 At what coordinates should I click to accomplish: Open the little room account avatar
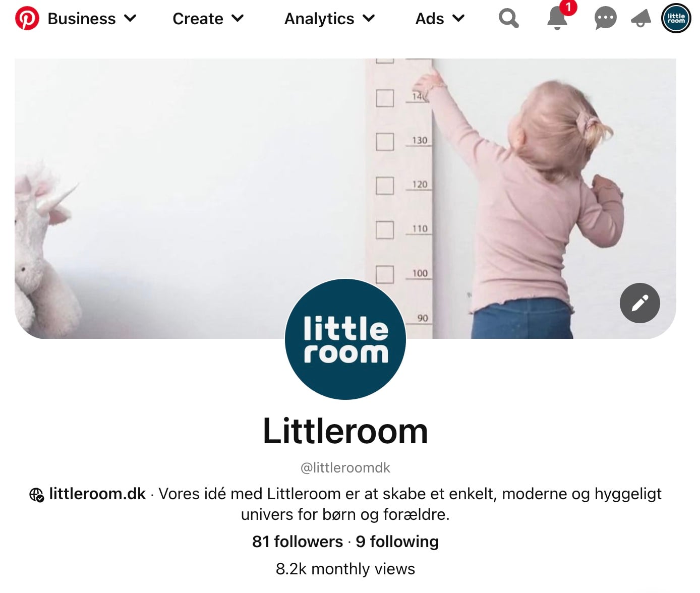coord(676,19)
